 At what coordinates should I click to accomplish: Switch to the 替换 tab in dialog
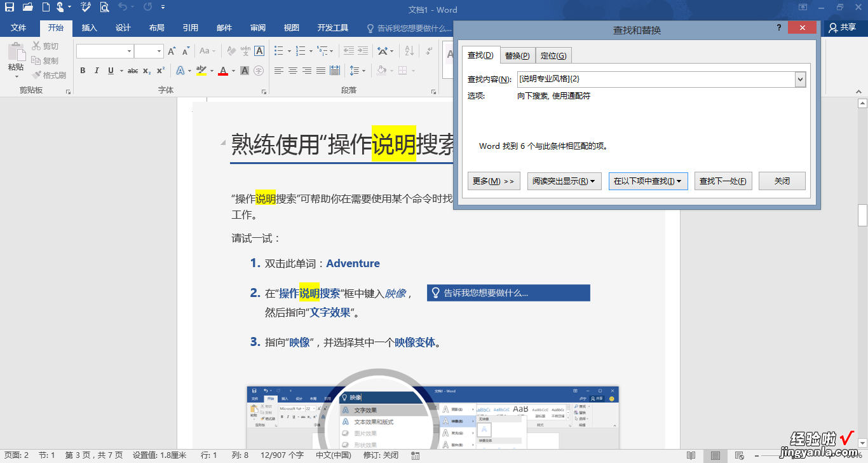(517, 56)
